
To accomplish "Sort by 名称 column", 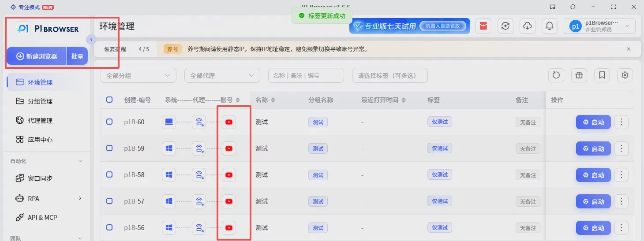I will [x=273, y=100].
